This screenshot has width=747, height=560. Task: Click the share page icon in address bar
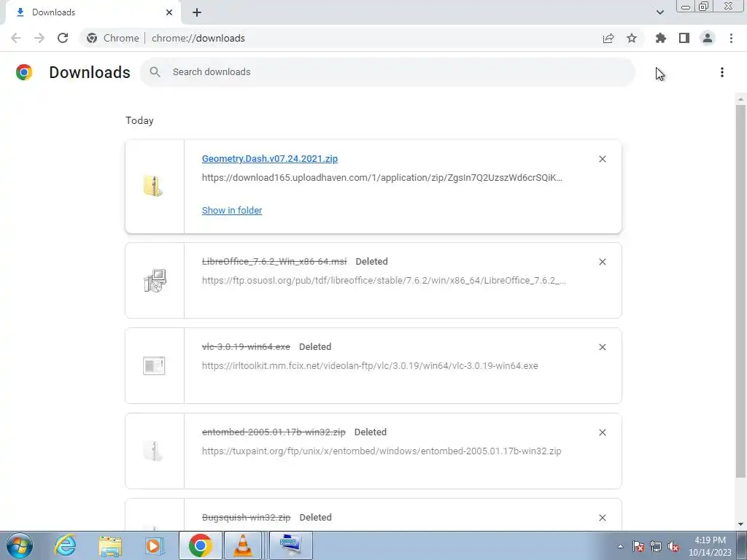pyautogui.click(x=608, y=38)
